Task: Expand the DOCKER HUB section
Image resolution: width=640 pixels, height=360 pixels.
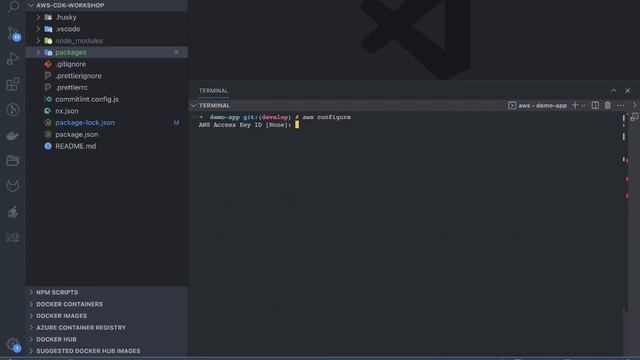Action: (x=107, y=339)
